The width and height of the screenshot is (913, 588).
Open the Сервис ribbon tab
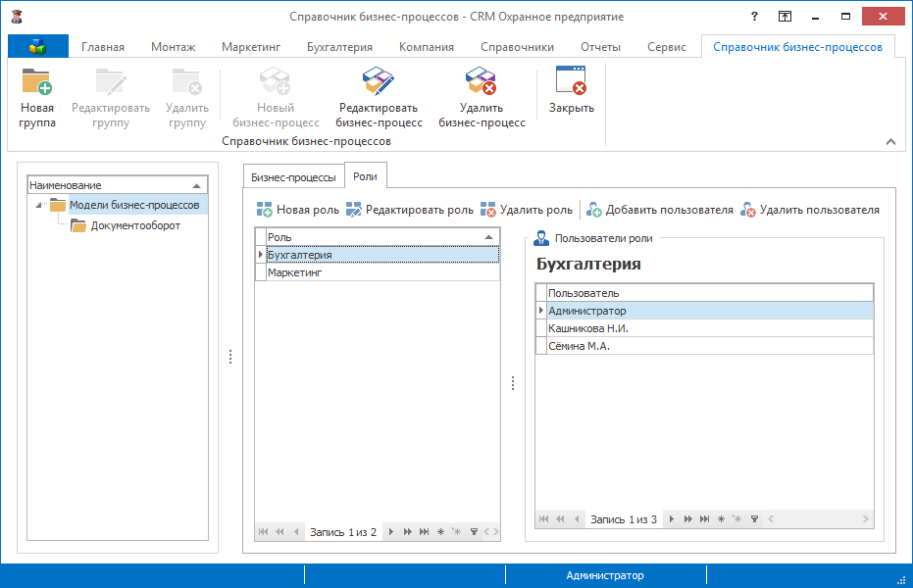tap(667, 47)
